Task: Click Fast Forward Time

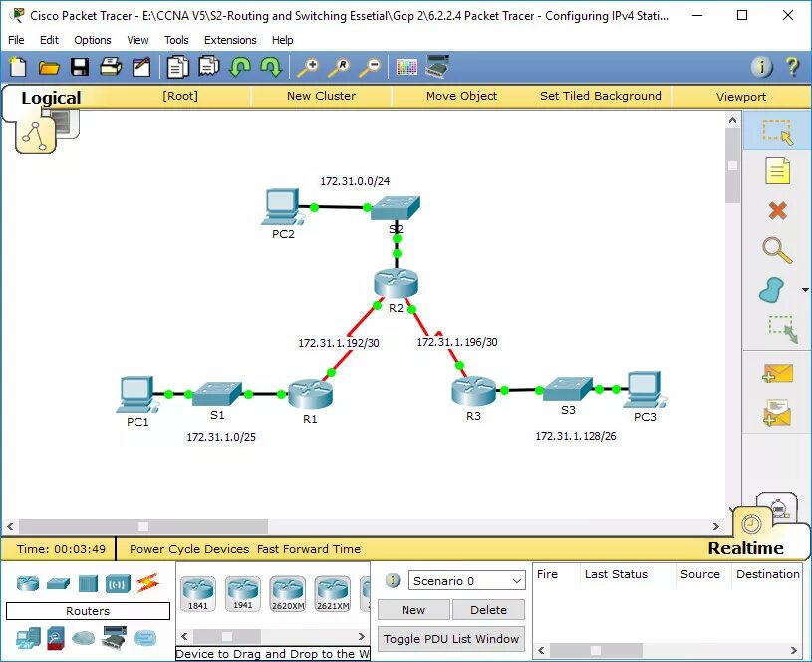Action: pyautogui.click(x=309, y=549)
